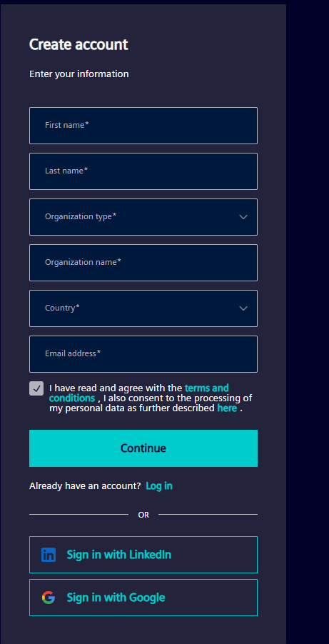Uncheck the terms agreement checkbox
329x644 pixels.
pyautogui.click(x=36, y=388)
